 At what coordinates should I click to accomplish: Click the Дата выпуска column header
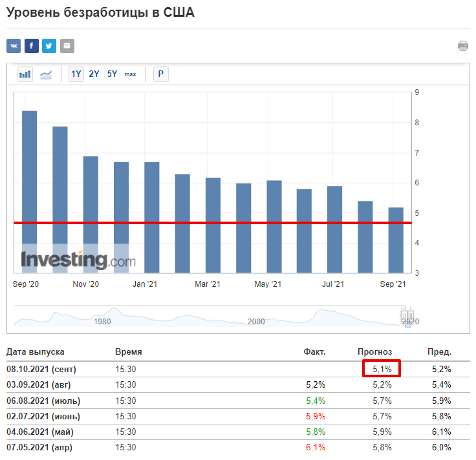pos(36,351)
